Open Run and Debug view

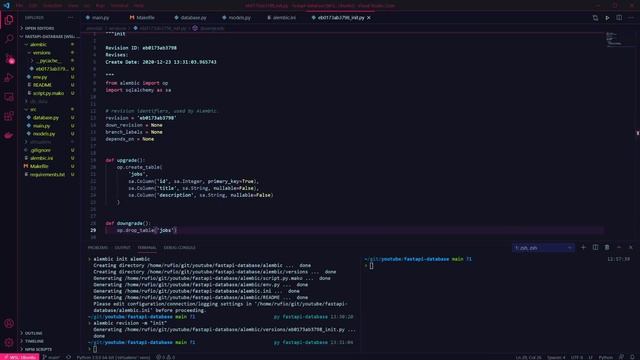(9, 78)
